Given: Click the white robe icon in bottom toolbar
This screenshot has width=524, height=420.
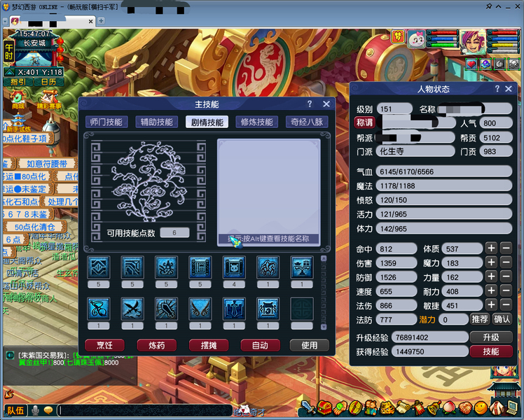Looking at the screenshot, I should click(497, 408).
